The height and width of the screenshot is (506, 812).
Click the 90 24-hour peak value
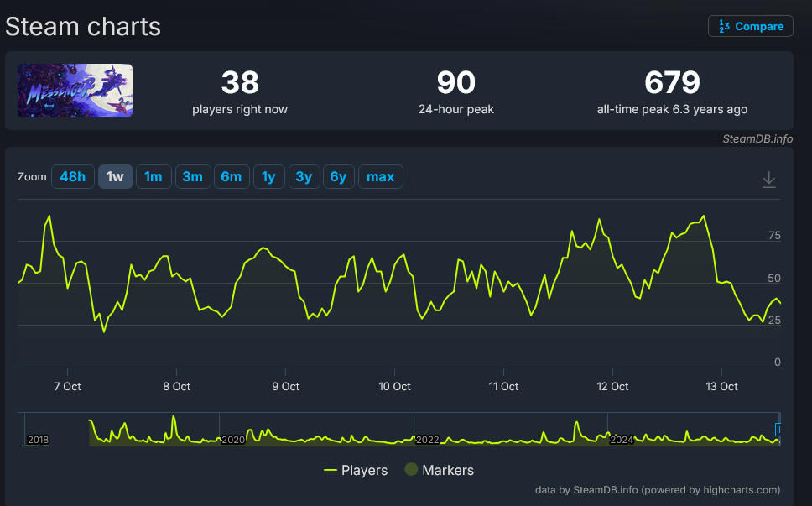coord(455,82)
